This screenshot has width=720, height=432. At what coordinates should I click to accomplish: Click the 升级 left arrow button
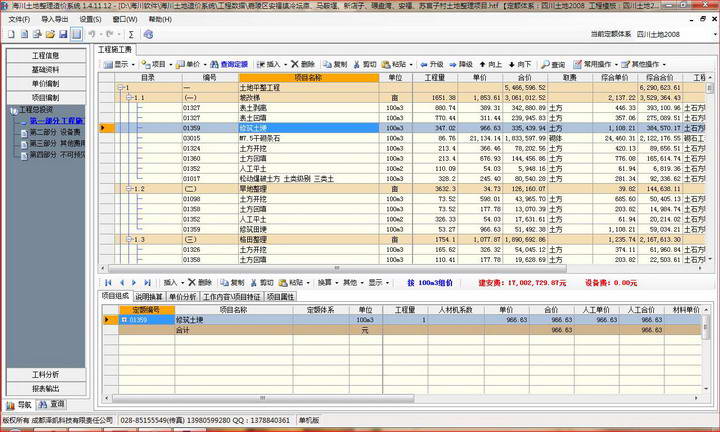[432, 64]
